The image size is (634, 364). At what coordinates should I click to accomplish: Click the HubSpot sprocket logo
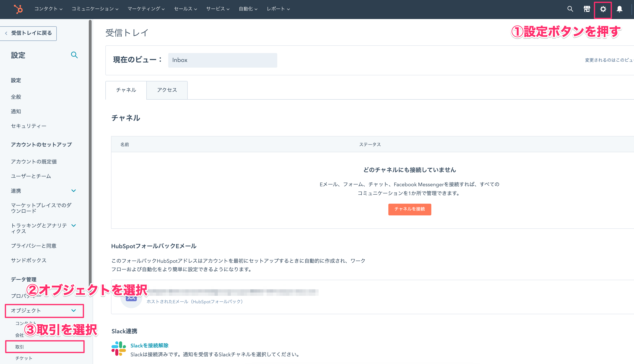click(x=18, y=9)
